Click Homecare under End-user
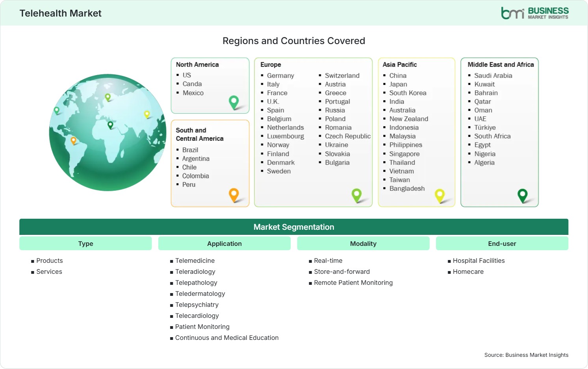 [x=468, y=271]
